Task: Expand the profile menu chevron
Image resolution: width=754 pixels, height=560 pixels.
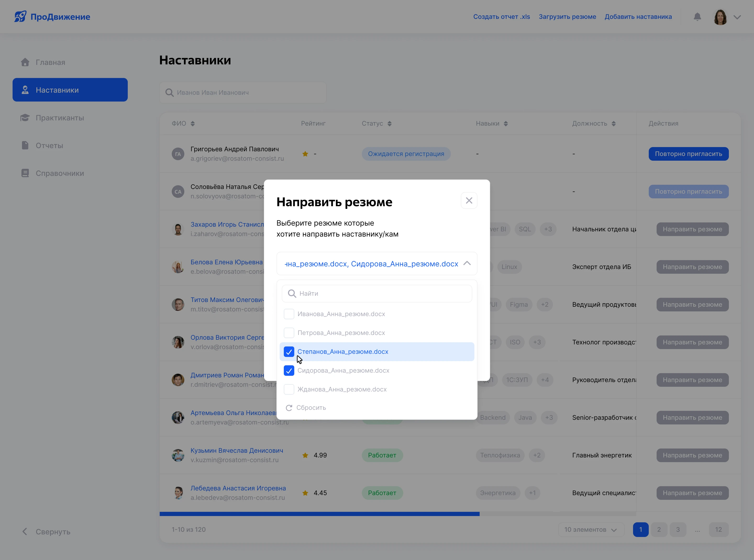Action: [x=737, y=17]
